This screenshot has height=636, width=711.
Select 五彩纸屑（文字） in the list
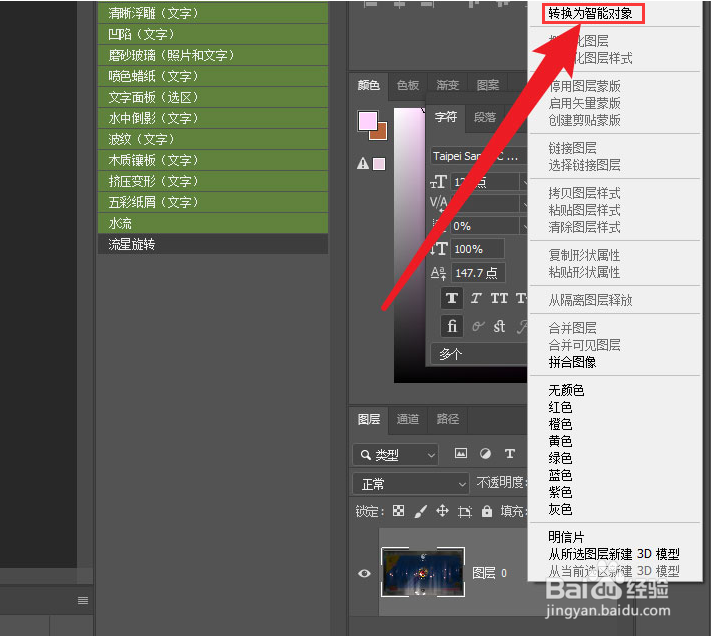tap(213, 202)
